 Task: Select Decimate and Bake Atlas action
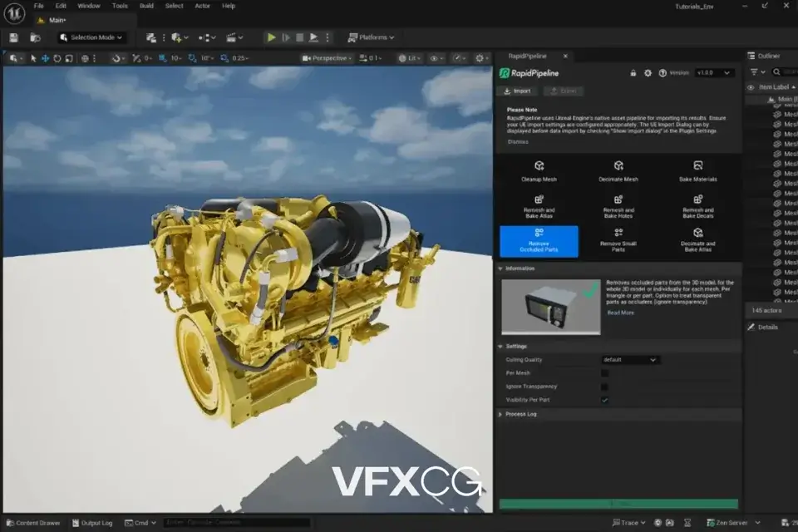coord(697,240)
